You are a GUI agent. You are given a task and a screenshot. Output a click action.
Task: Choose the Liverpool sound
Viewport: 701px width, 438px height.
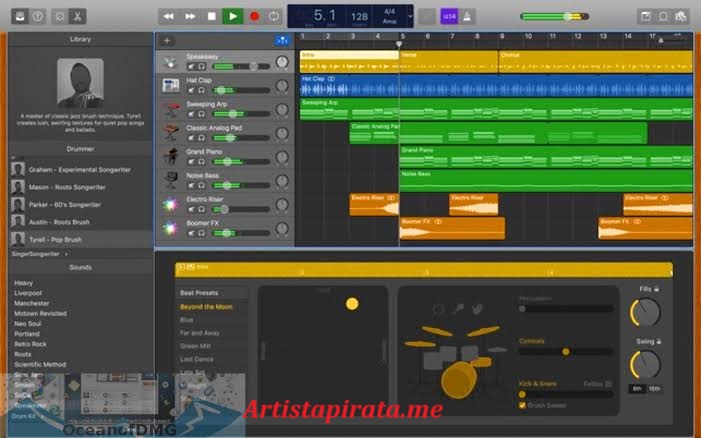coord(28,293)
